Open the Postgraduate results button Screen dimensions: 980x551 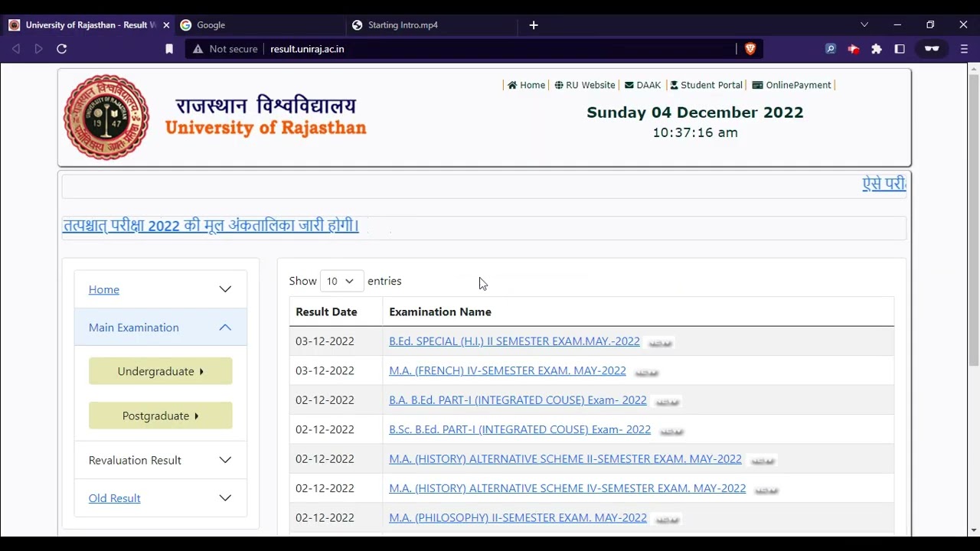click(x=161, y=416)
